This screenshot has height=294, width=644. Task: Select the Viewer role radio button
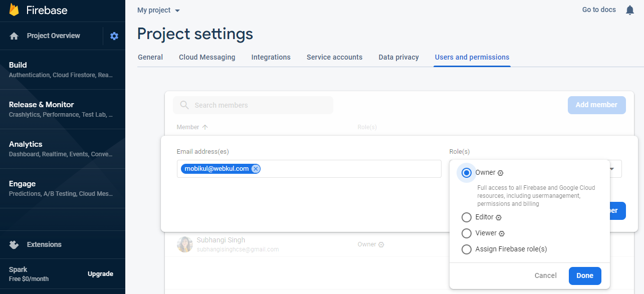tap(467, 233)
